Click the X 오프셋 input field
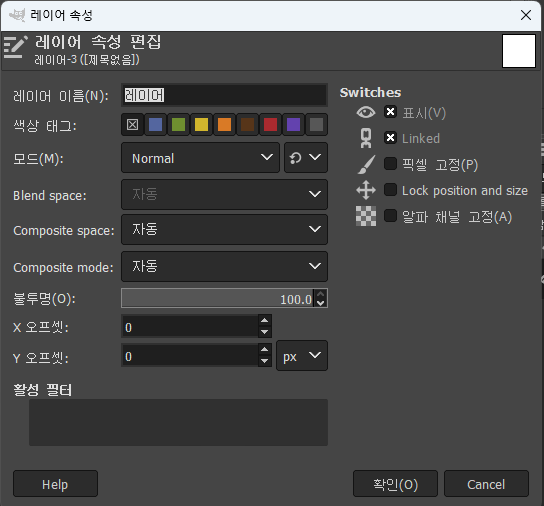Viewport: 544px width, 506px height. coord(190,327)
